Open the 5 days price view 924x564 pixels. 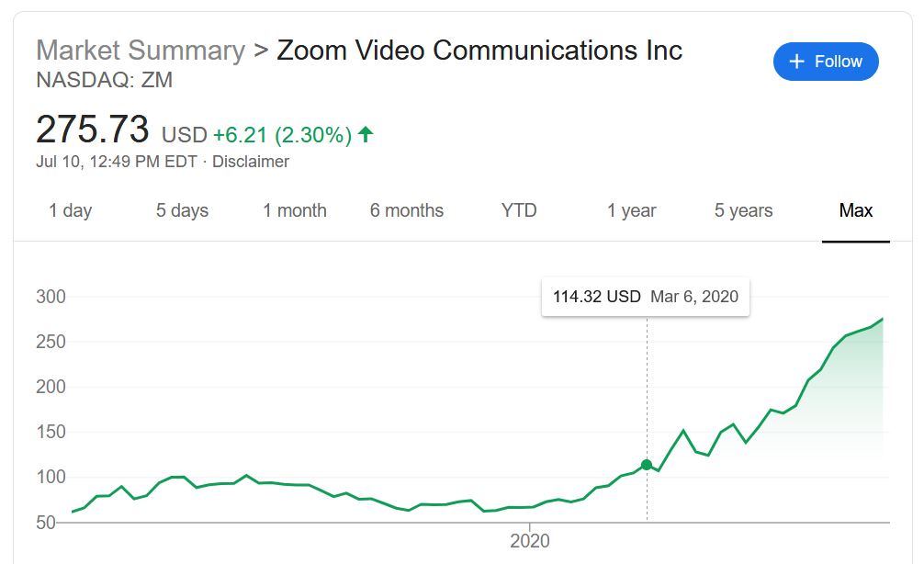point(181,210)
